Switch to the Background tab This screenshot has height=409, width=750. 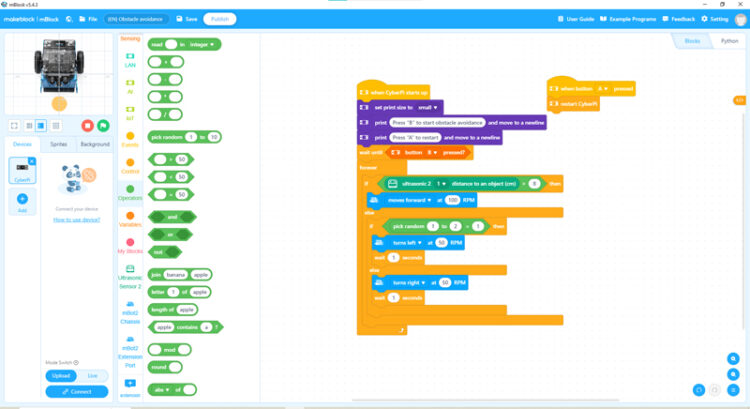[95, 144]
